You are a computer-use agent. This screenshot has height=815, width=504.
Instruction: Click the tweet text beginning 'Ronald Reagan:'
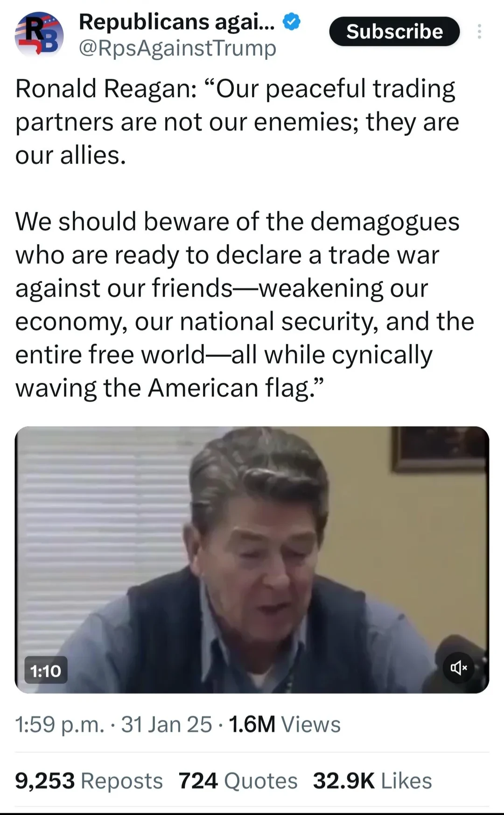click(238, 122)
